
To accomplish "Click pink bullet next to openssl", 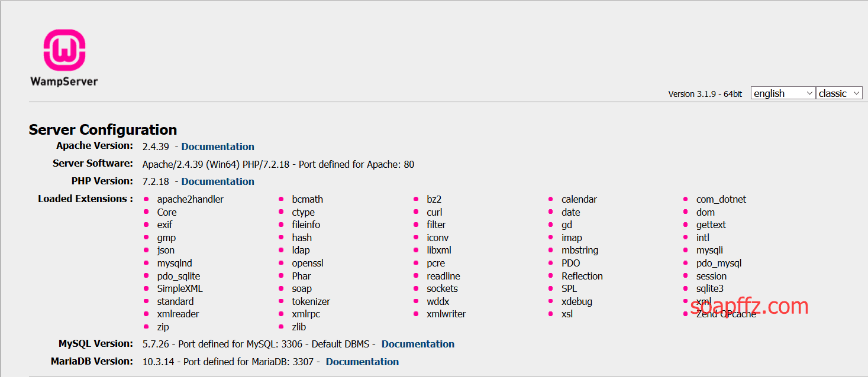I will [x=281, y=263].
